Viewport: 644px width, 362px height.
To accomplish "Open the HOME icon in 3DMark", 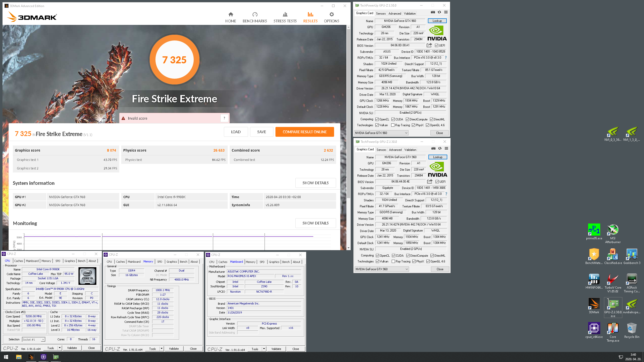I will tap(230, 14).
